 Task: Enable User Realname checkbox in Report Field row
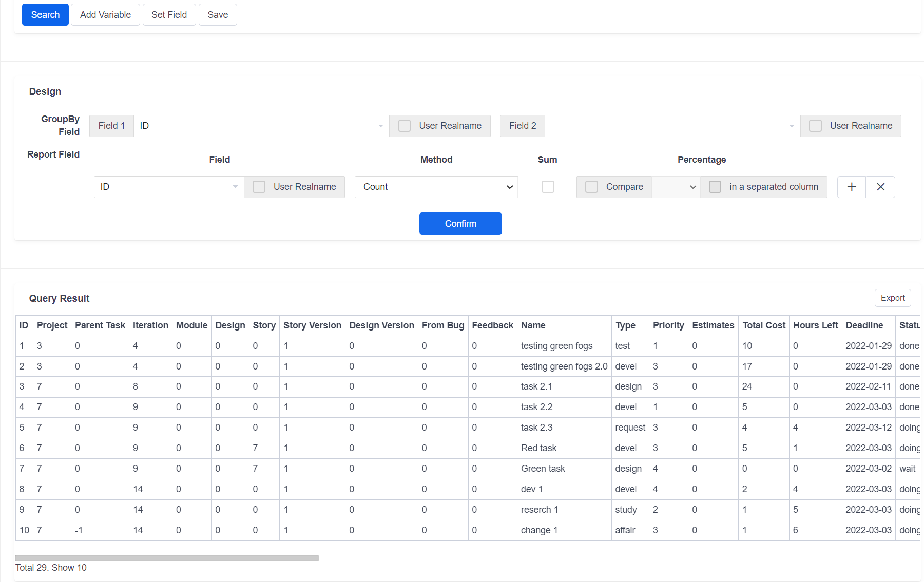(259, 187)
